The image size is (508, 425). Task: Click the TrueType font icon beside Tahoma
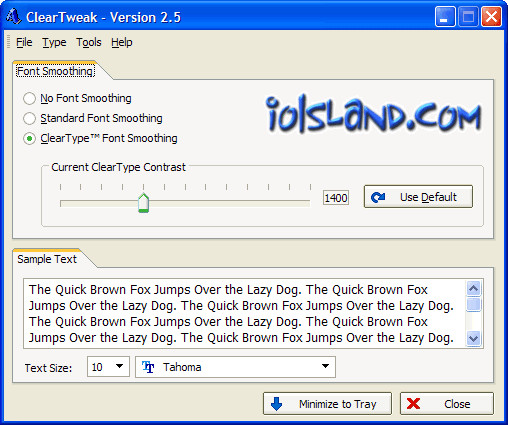click(148, 367)
